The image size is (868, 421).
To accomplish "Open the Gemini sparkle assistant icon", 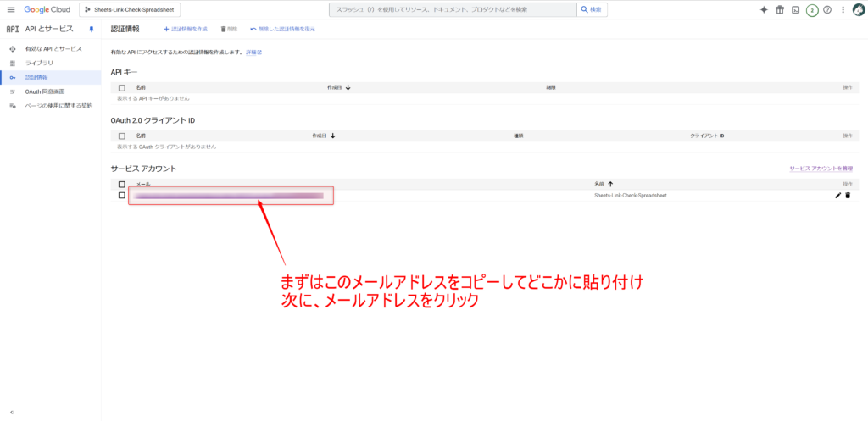I will tap(764, 9).
